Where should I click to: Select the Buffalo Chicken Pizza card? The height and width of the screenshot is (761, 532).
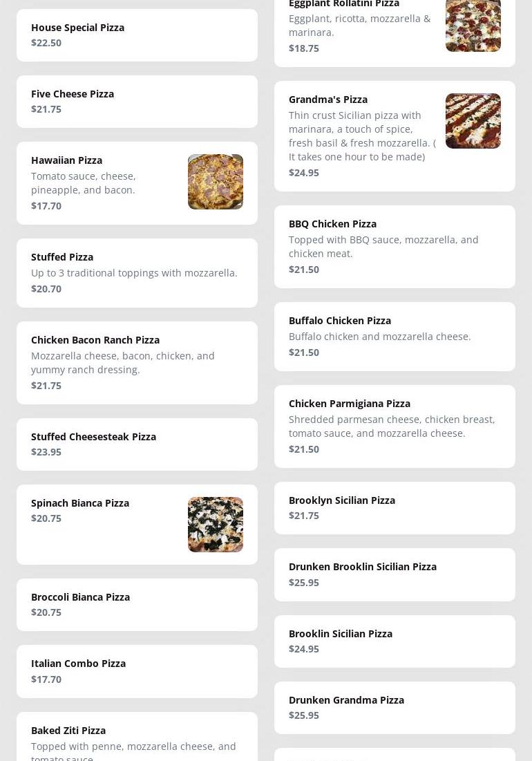tap(395, 337)
